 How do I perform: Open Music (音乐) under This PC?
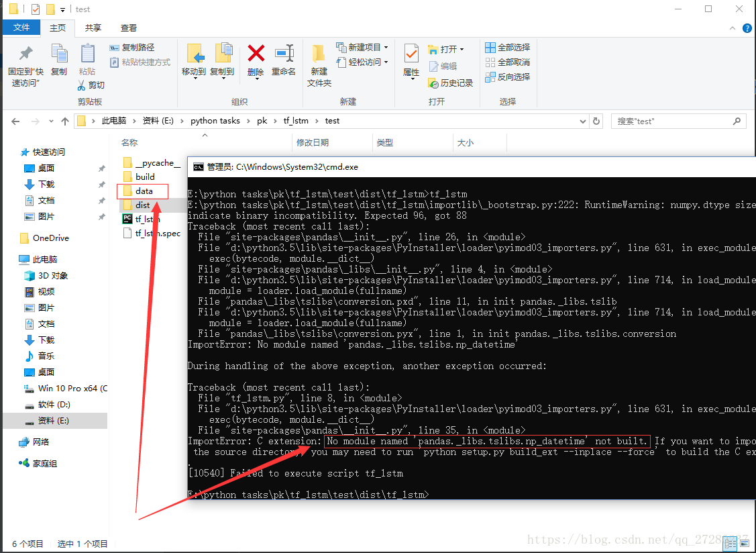pyautogui.click(x=40, y=356)
